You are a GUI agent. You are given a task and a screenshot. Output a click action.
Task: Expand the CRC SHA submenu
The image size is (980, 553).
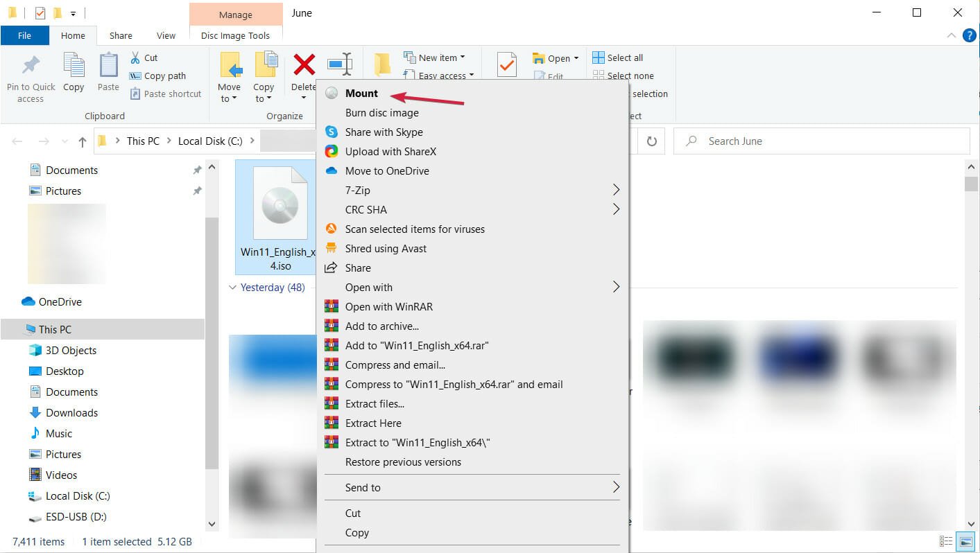(472, 209)
